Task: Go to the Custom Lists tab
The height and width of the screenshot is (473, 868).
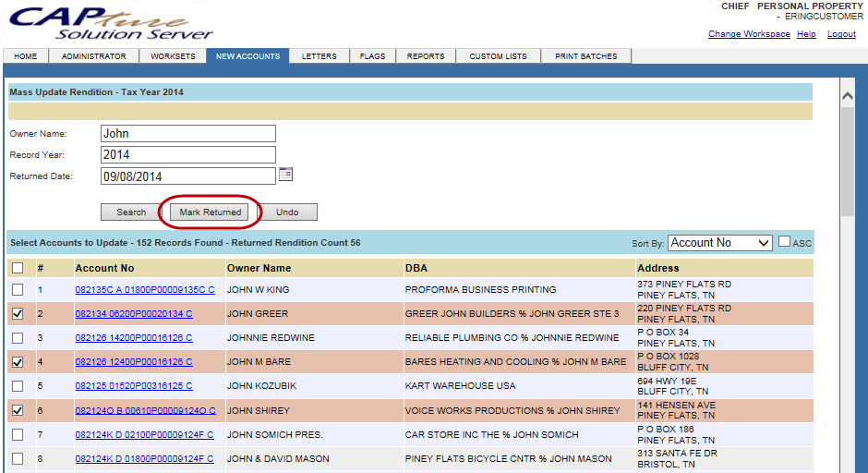Action: (x=498, y=56)
